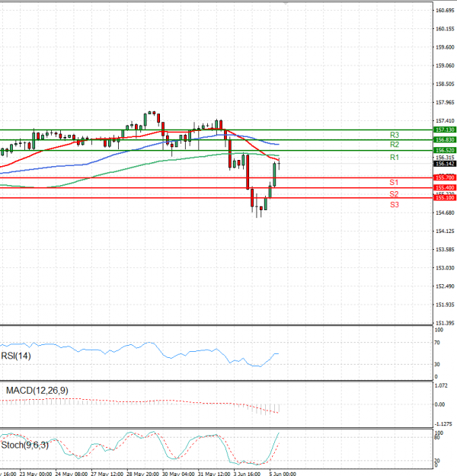The width and height of the screenshot is (457, 476).
Task: Select the 155.700 red price tag
Action: click(x=445, y=177)
